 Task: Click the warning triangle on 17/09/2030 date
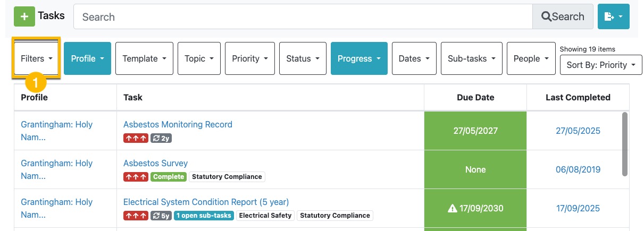pyautogui.click(x=452, y=209)
